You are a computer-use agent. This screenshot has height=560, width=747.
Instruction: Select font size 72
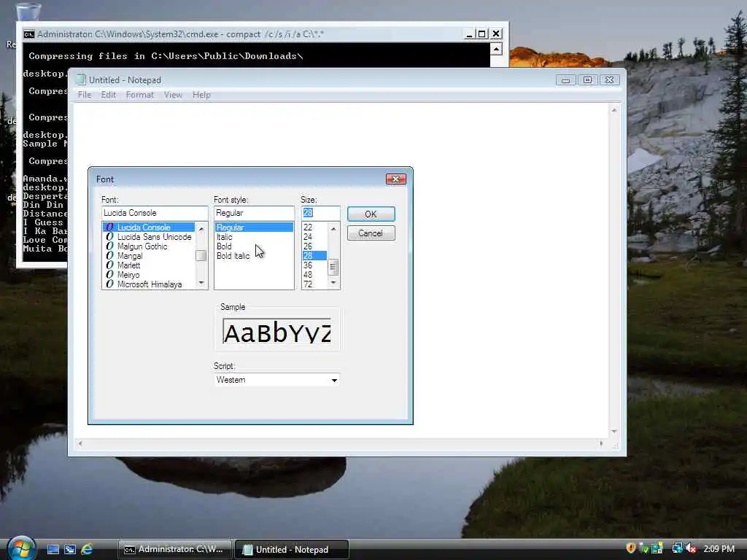coord(314,284)
